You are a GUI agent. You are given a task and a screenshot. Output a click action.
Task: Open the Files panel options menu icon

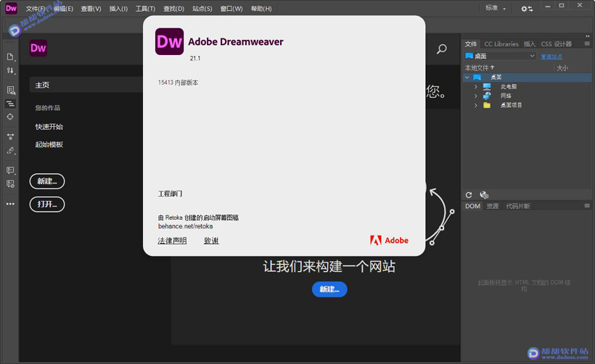click(x=587, y=44)
